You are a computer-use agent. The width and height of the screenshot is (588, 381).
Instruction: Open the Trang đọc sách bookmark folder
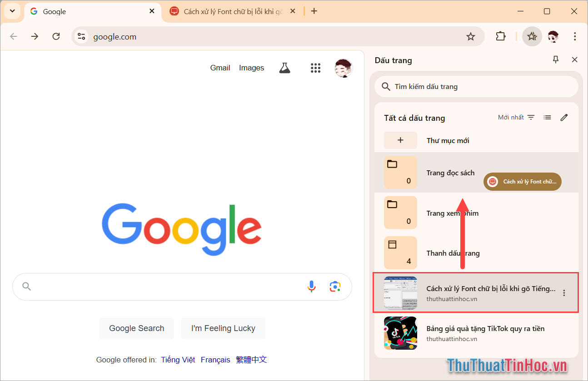click(450, 173)
